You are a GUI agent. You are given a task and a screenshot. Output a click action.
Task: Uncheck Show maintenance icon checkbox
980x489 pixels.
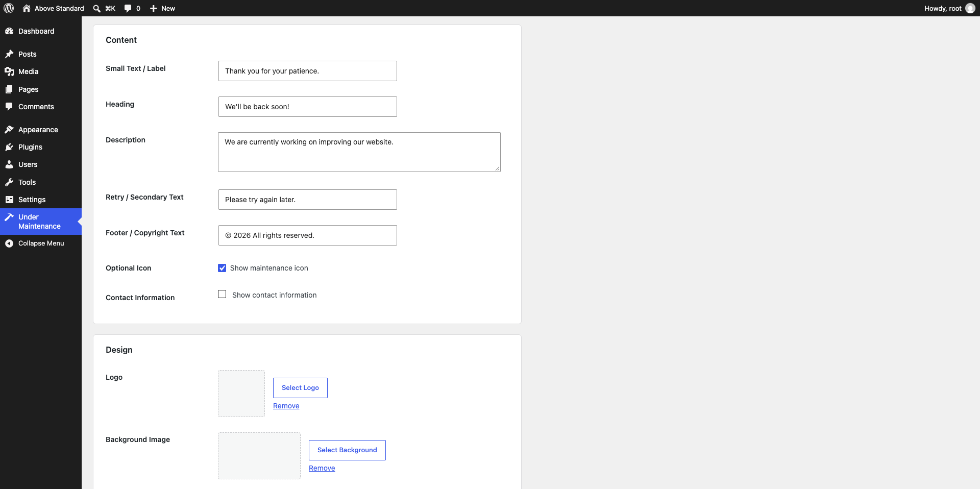(x=222, y=268)
